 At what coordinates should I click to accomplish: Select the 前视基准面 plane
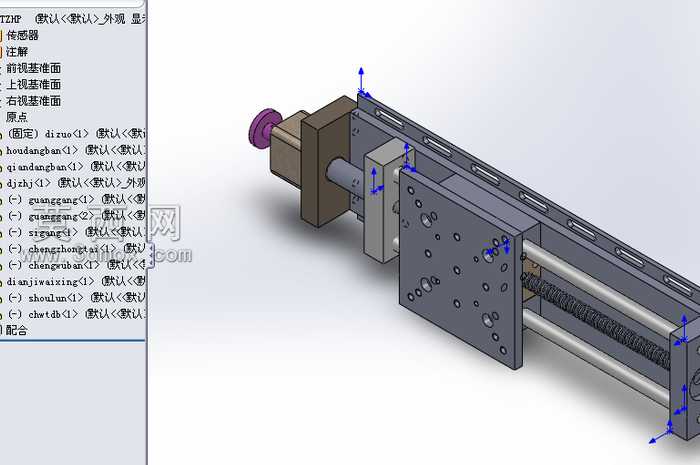pyautogui.click(x=33, y=68)
